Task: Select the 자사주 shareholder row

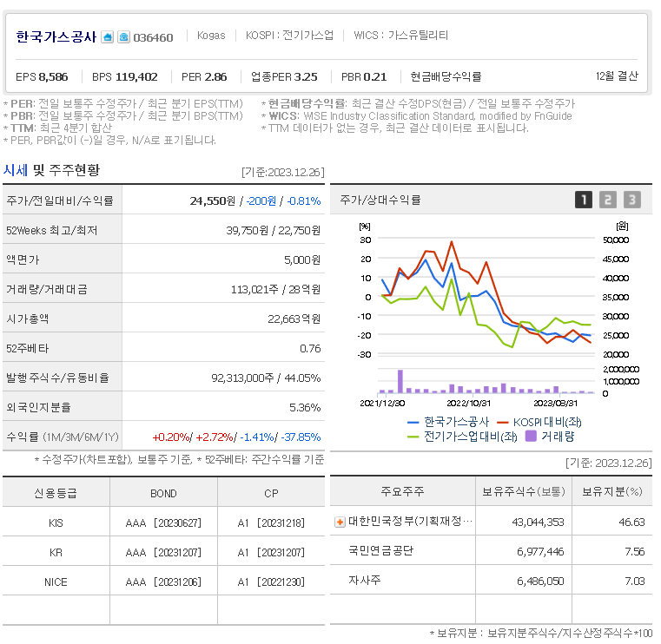Action: pyautogui.click(x=491, y=580)
